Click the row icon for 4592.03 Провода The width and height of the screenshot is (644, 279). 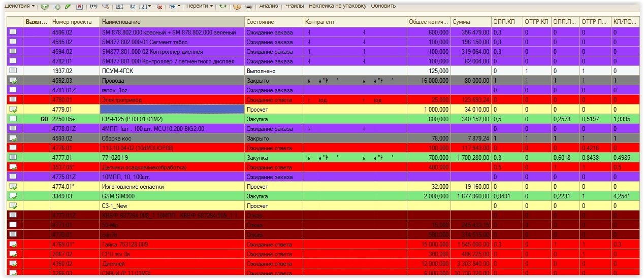coord(13,80)
